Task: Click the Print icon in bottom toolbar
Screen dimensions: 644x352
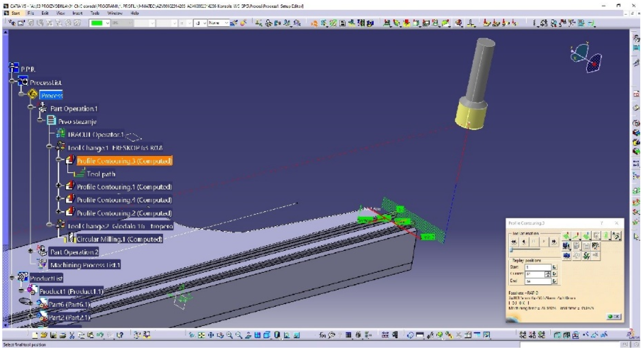Action: point(63,335)
